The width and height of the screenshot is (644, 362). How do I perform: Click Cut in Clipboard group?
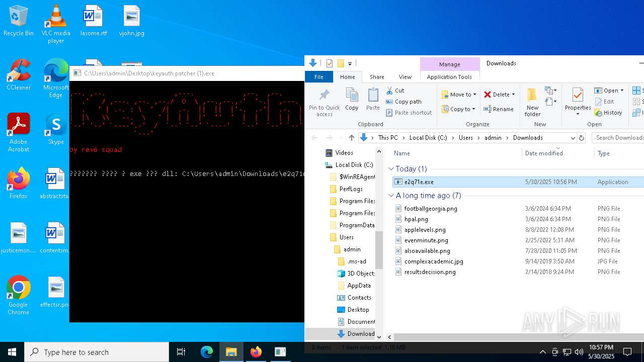click(x=395, y=90)
